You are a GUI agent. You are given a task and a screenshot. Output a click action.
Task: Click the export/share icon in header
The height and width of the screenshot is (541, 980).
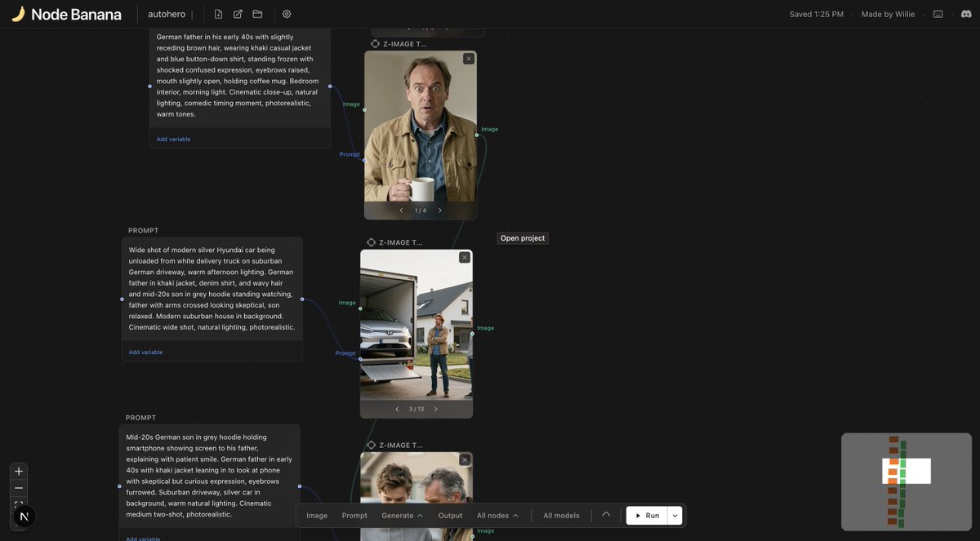238,14
